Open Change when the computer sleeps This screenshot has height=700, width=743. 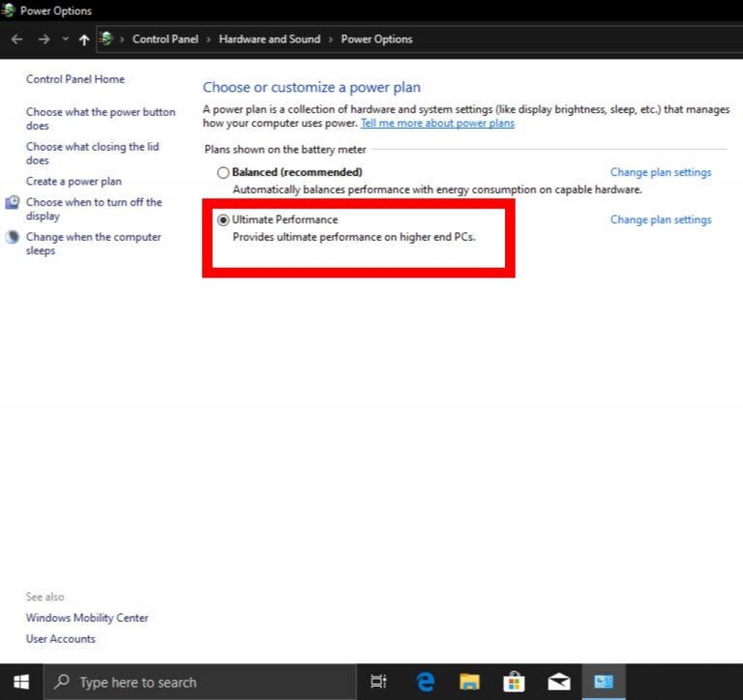pyautogui.click(x=93, y=244)
